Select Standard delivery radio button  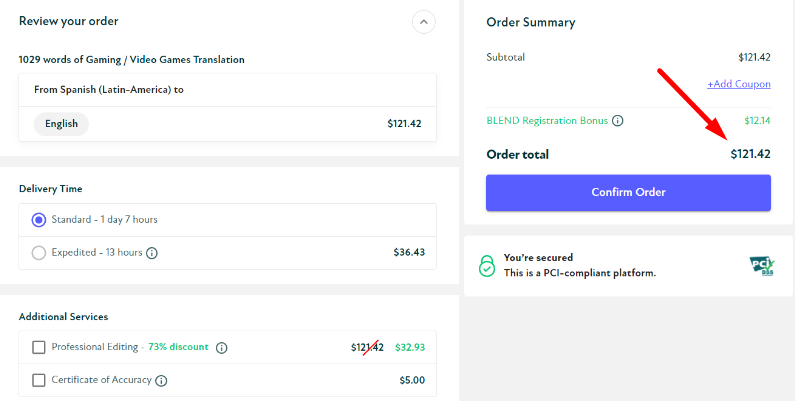click(x=39, y=220)
